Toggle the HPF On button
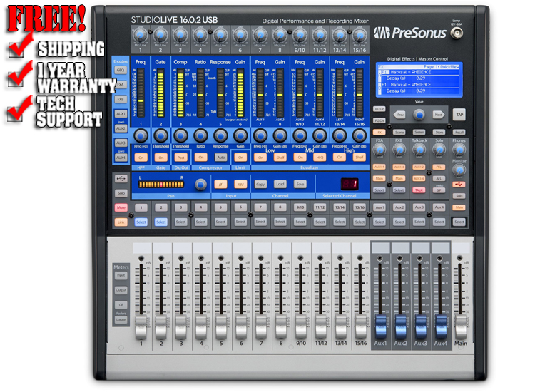The image size is (535, 392). (x=141, y=157)
